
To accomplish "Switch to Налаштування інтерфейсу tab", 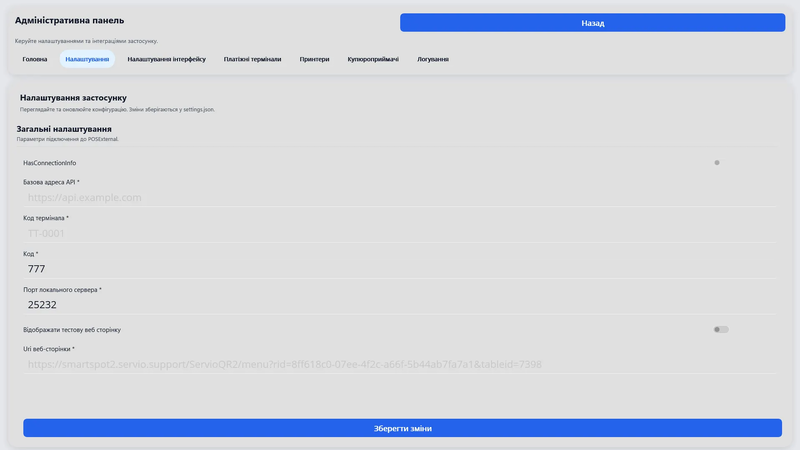I will click(x=166, y=59).
